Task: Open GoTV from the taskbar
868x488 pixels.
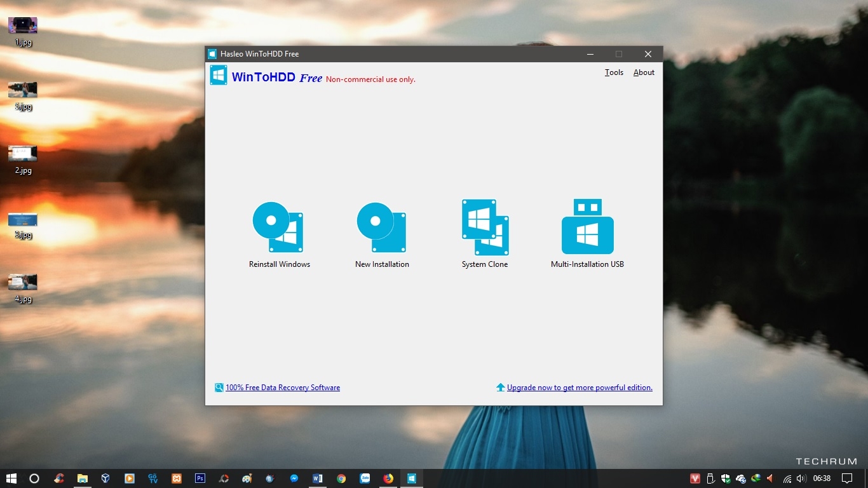Action: pyautogui.click(x=153, y=478)
